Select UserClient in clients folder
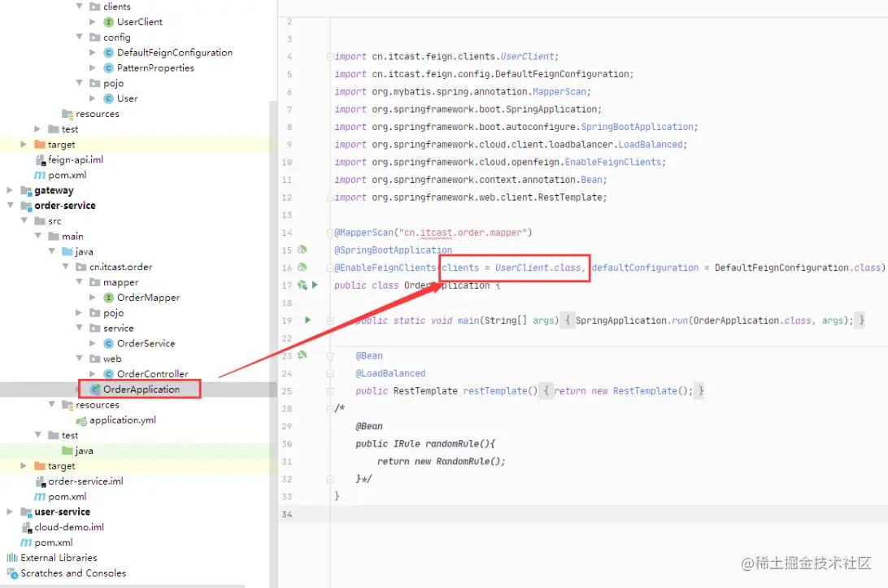Image resolution: width=888 pixels, height=588 pixels. [x=139, y=22]
